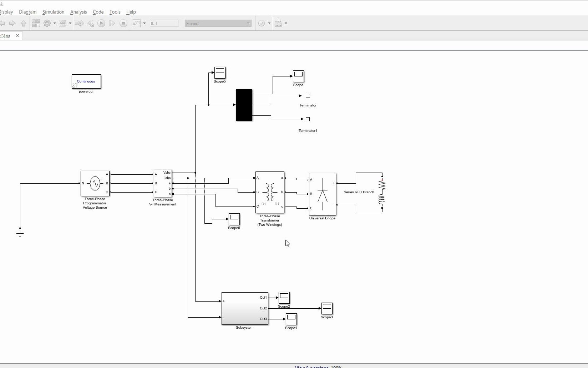
Task: Open the Analysis menu
Action: pyautogui.click(x=78, y=12)
